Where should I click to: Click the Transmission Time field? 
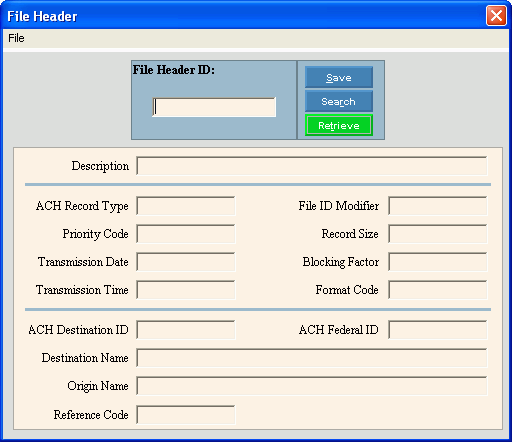click(x=186, y=290)
